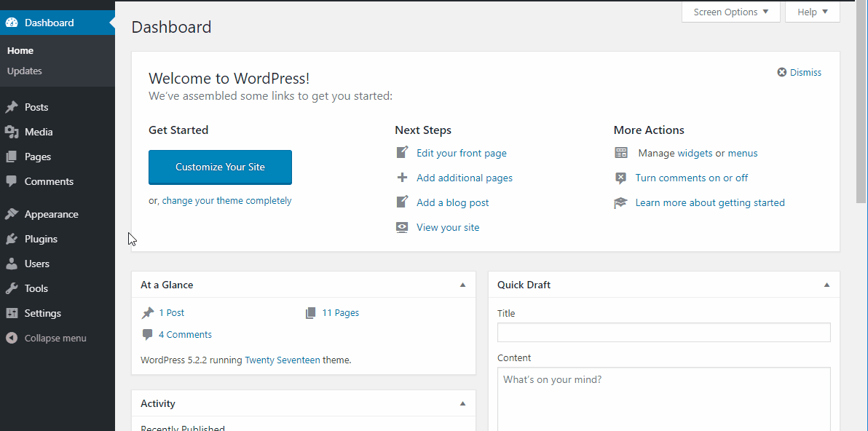Follow the change your theme completely link
Screen dimensions: 868x431
point(227,201)
